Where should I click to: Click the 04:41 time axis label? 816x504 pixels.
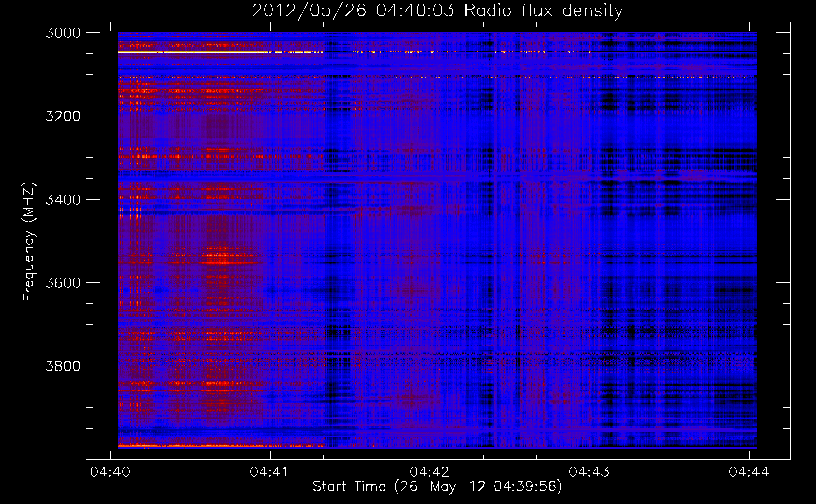269,472
